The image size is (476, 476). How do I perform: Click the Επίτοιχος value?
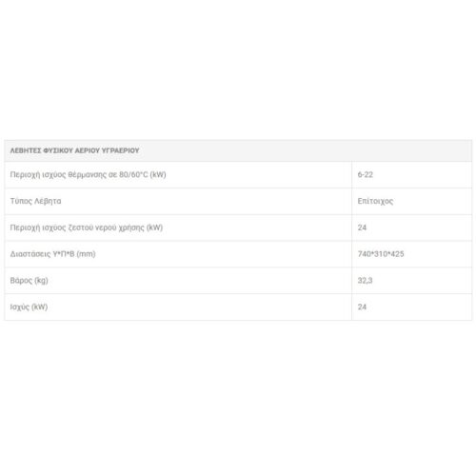click(375, 201)
